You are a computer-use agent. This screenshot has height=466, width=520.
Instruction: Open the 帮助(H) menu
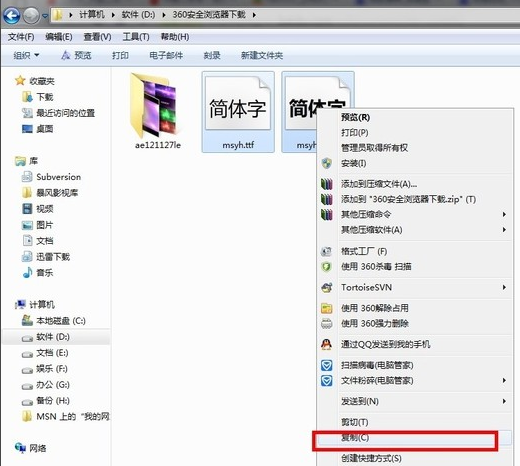[175, 37]
